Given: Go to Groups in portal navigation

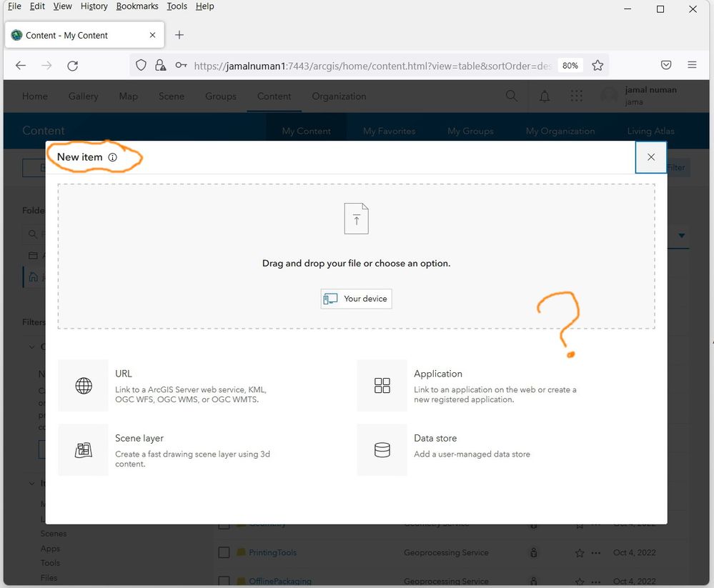Looking at the screenshot, I should point(221,96).
